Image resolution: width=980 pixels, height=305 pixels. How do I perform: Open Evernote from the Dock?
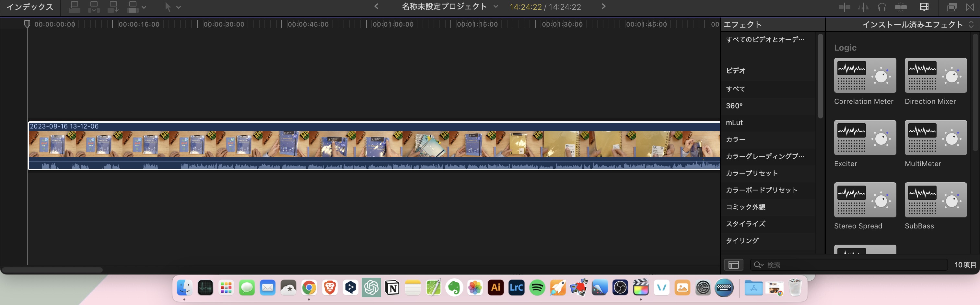pos(454,288)
